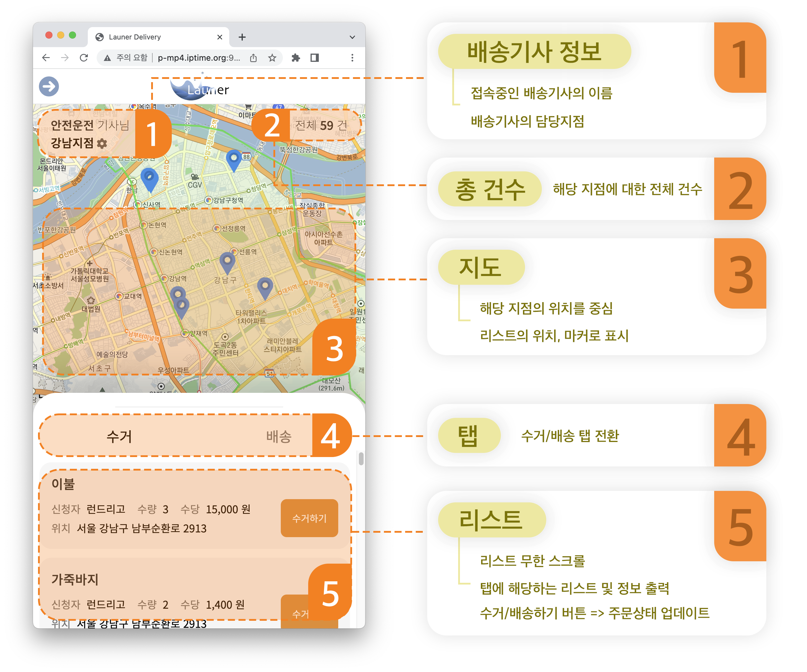Open the Chrome three-dot menu
The image size is (807, 672).
(x=352, y=58)
